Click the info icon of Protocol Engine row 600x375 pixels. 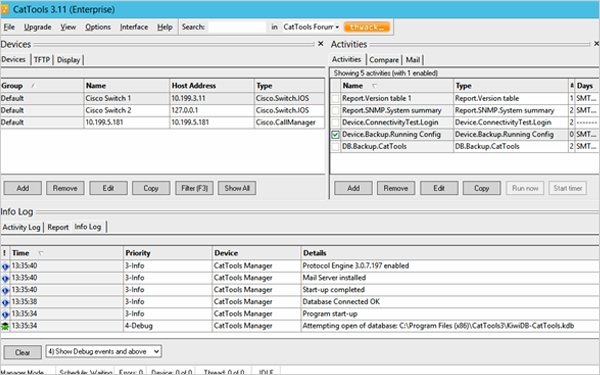pyautogui.click(x=5, y=266)
